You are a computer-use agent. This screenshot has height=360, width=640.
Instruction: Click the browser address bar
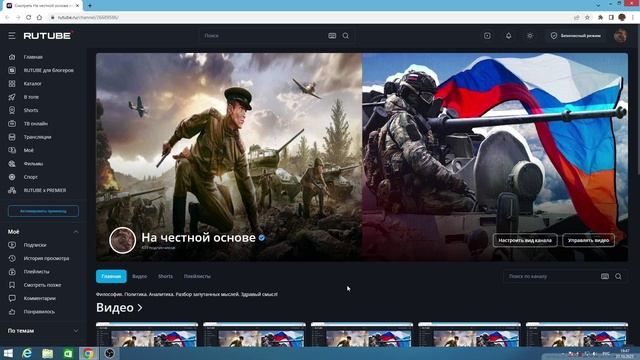coord(310,18)
